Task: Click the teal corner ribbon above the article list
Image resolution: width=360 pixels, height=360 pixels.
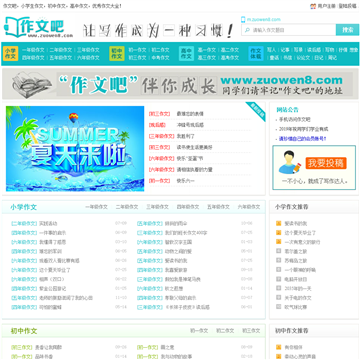Action: coord(257,111)
